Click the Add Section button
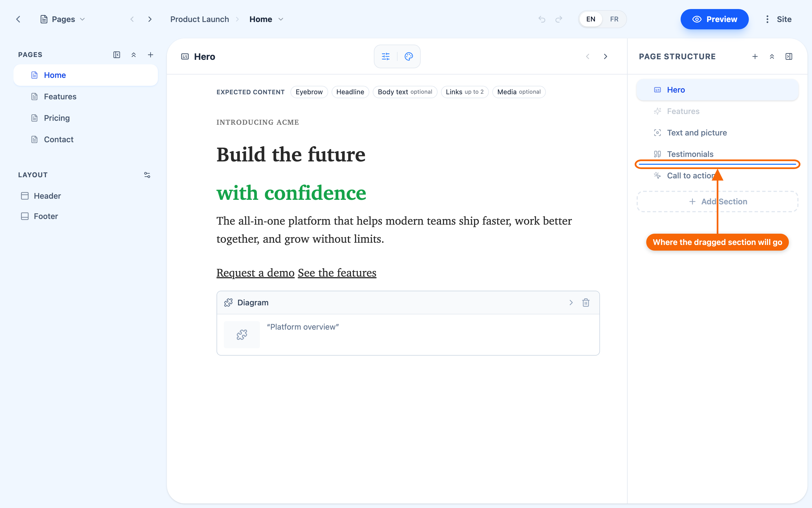Viewport: 812px width, 508px height. (x=717, y=202)
